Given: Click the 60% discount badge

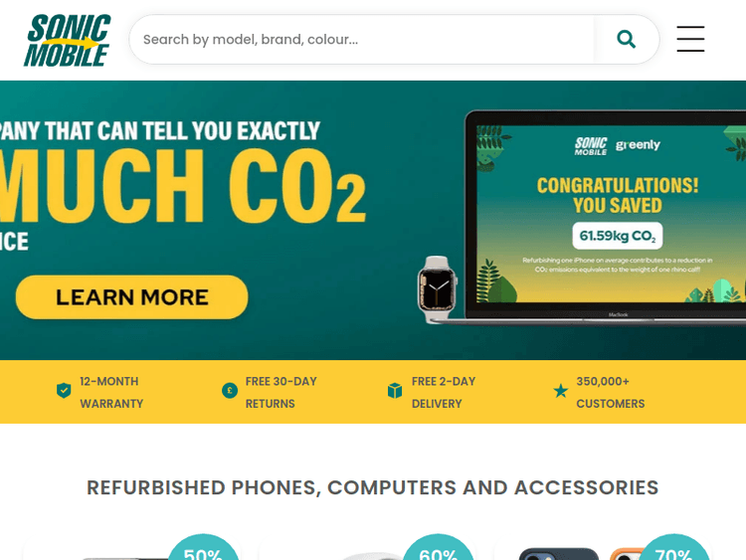Looking at the screenshot, I should 439,547.
